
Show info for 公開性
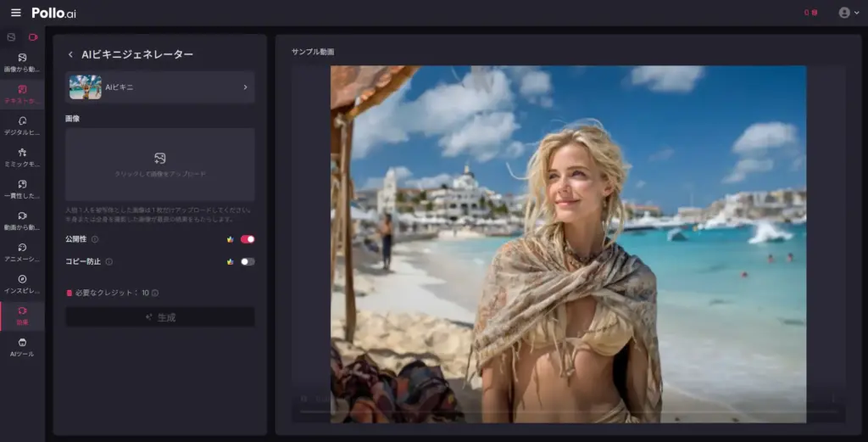tap(95, 239)
